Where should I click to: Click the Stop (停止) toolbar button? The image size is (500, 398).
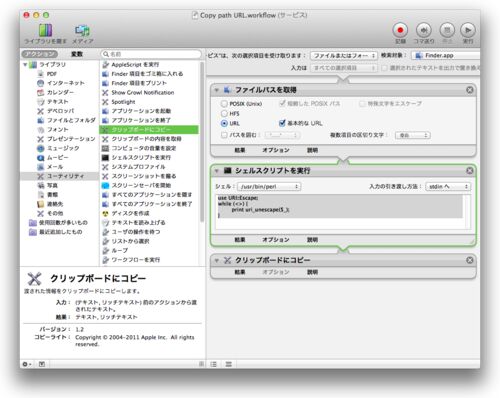[447, 30]
